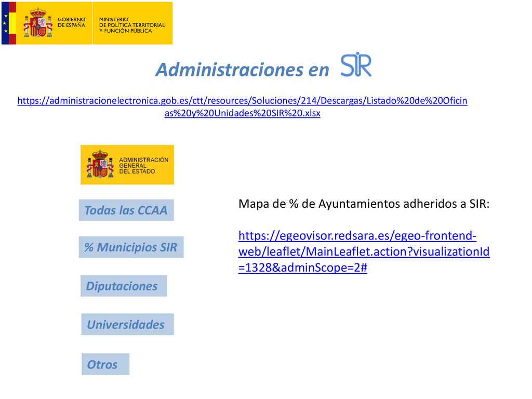532x399 pixels.
Task: Open the egeovisor.redsara.es map link
Action: pos(364,251)
